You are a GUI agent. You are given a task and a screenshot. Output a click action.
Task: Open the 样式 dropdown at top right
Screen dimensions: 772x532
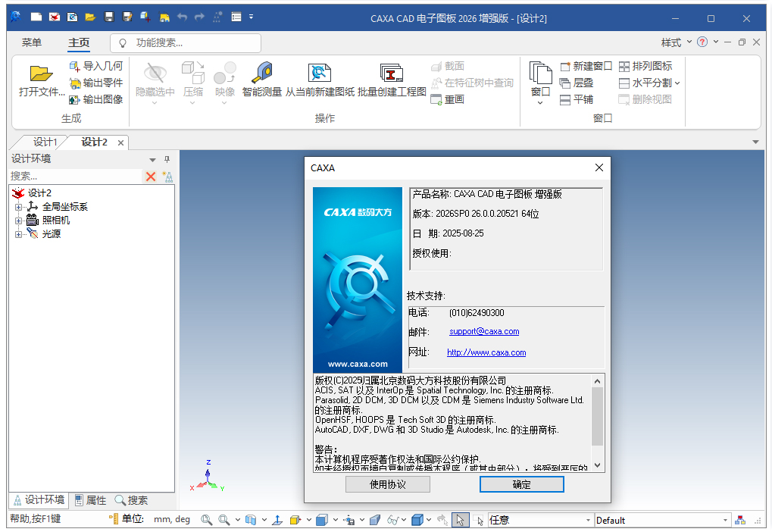pos(675,42)
